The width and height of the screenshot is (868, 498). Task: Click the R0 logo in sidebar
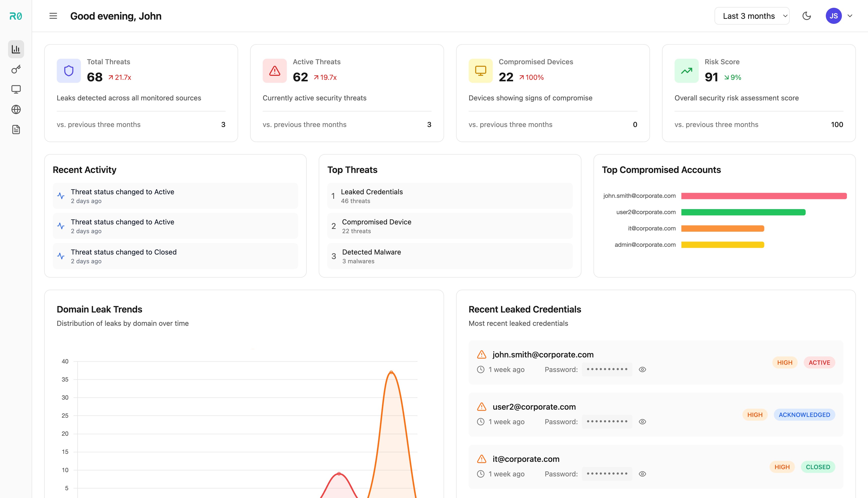pyautogui.click(x=16, y=16)
